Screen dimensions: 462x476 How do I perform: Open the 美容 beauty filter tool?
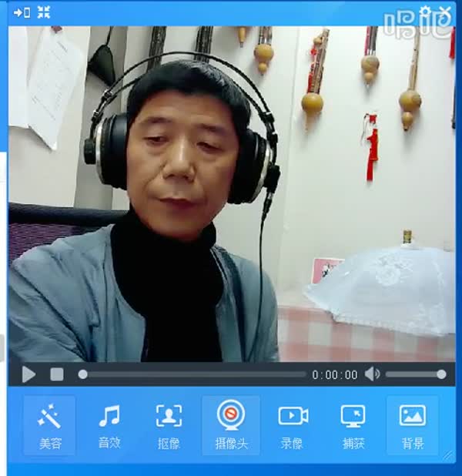click(x=49, y=424)
